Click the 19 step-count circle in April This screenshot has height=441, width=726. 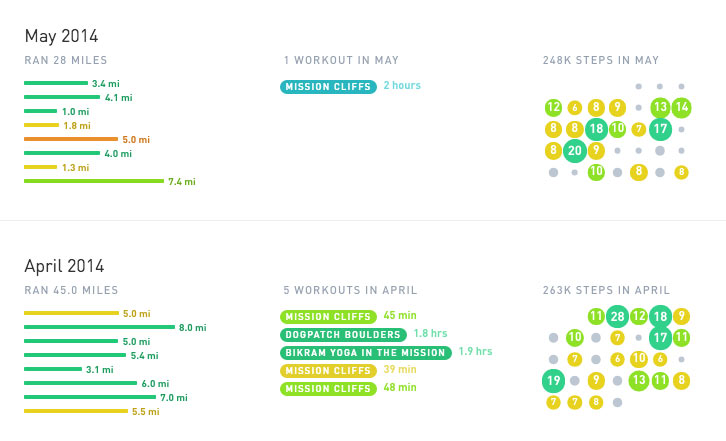[x=553, y=381]
